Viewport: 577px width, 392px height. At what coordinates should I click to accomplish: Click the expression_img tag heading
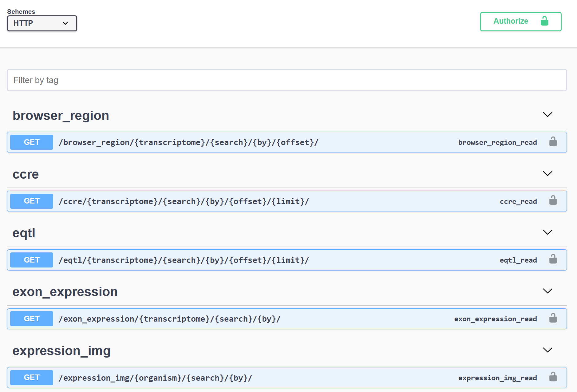[x=61, y=351]
